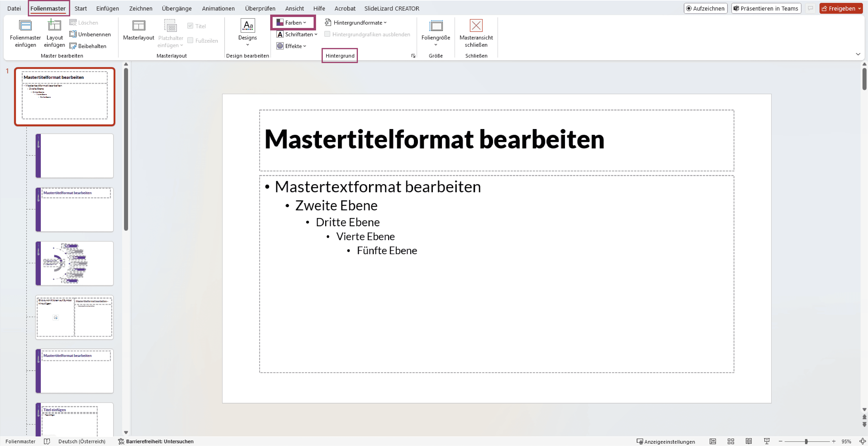
Task: Fit slide to current window icon
Action: coord(863,441)
